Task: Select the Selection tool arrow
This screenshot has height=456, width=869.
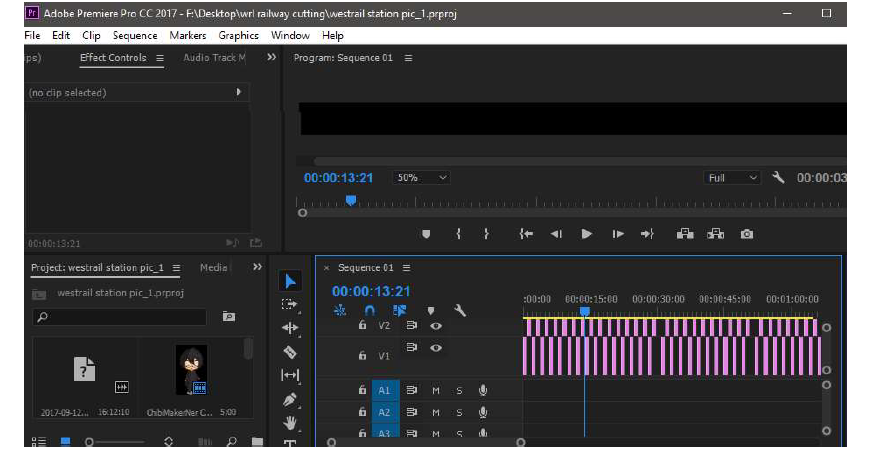Action: point(290,282)
